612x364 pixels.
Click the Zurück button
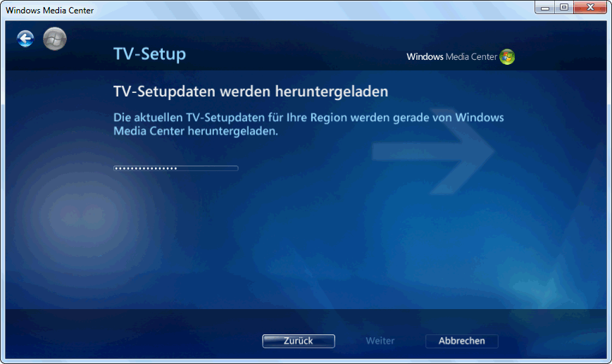299,341
